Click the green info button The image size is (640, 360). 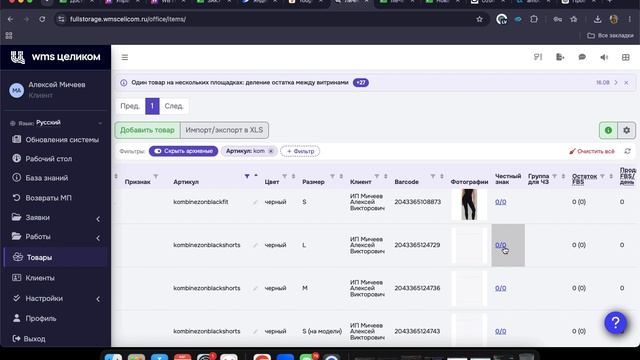pos(608,130)
